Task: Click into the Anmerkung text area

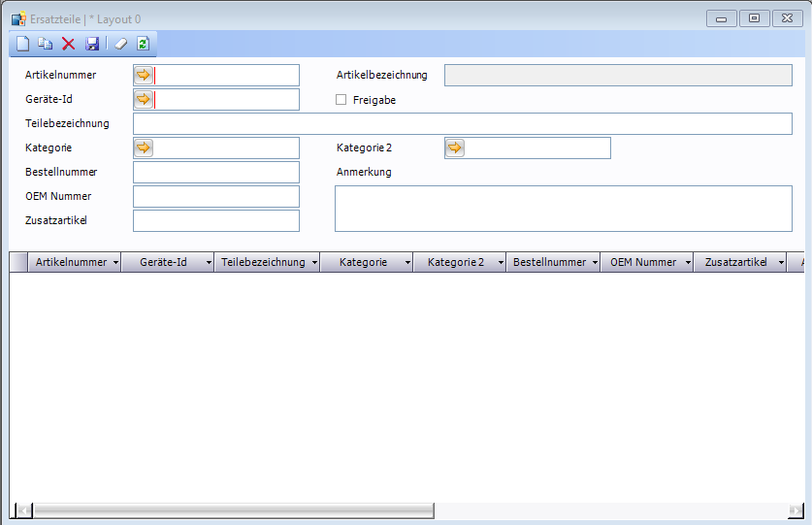Action: point(563,209)
